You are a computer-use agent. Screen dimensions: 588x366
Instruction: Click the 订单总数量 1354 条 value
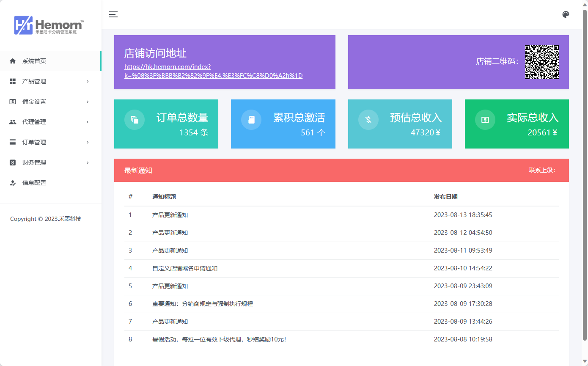tap(194, 132)
